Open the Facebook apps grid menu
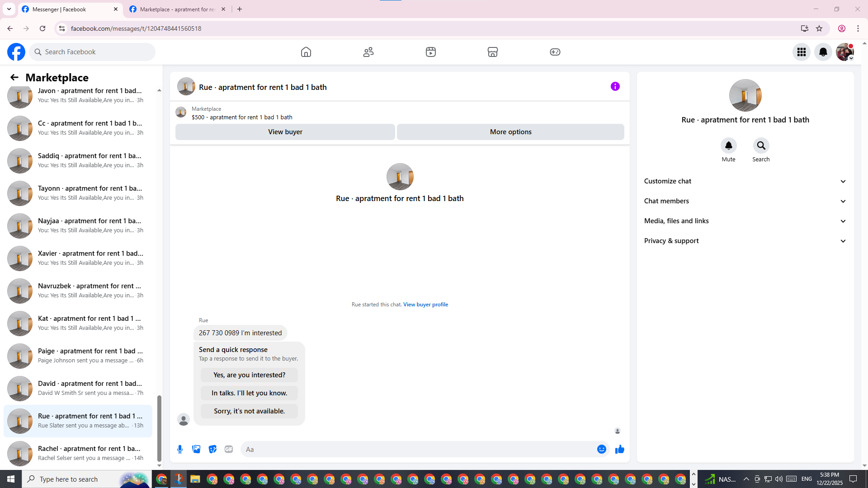 click(x=801, y=52)
